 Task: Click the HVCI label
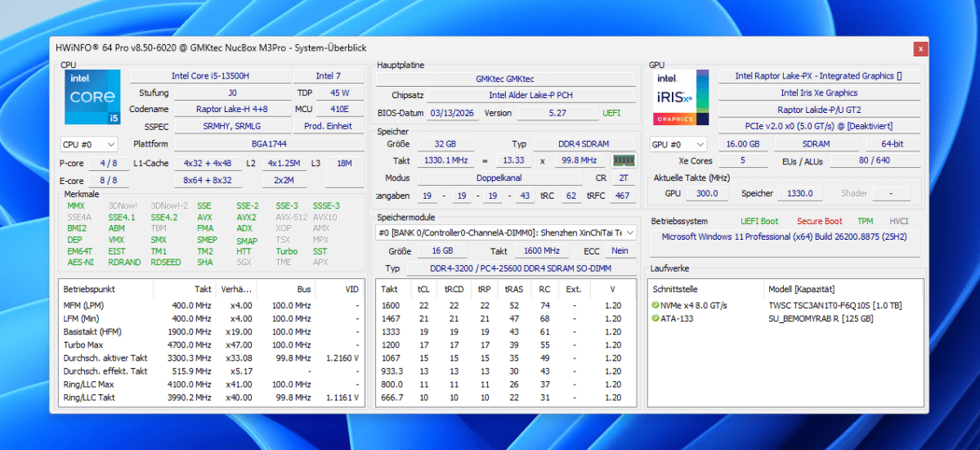coord(899,221)
